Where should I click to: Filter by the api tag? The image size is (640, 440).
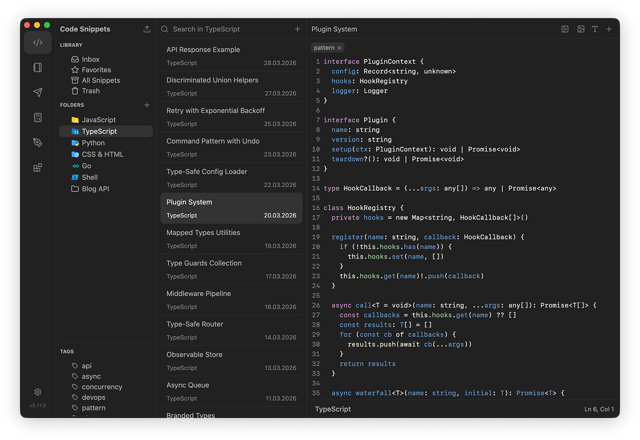(106, 366)
